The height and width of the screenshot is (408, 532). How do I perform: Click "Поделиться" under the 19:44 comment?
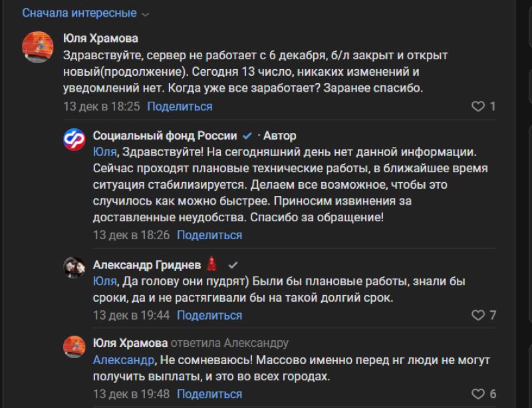coord(209,315)
